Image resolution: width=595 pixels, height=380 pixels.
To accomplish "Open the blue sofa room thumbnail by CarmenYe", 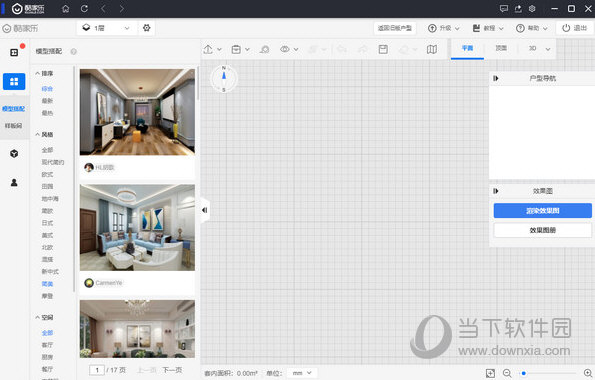I will coord(137,227).
